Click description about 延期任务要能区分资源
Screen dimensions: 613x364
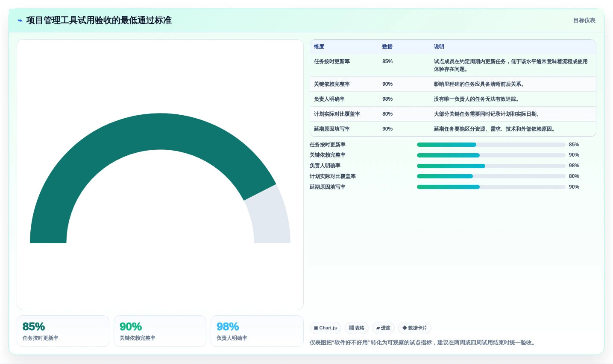click(x=494, y=129)
